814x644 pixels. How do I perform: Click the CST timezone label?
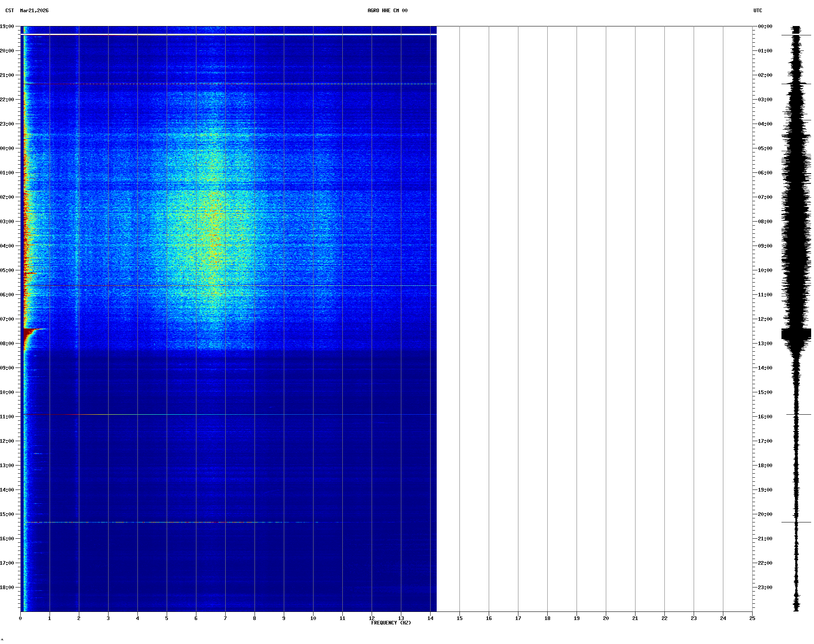[9, 11]
